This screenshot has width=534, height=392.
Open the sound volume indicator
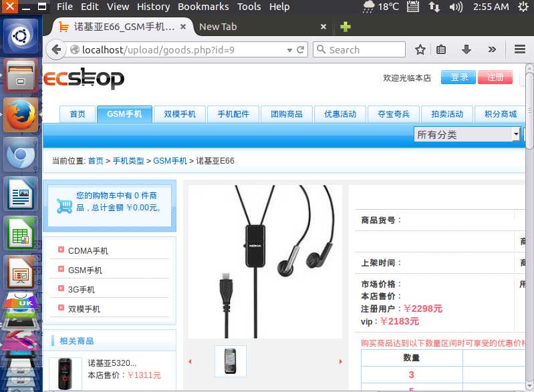click(x=456, y=7)
